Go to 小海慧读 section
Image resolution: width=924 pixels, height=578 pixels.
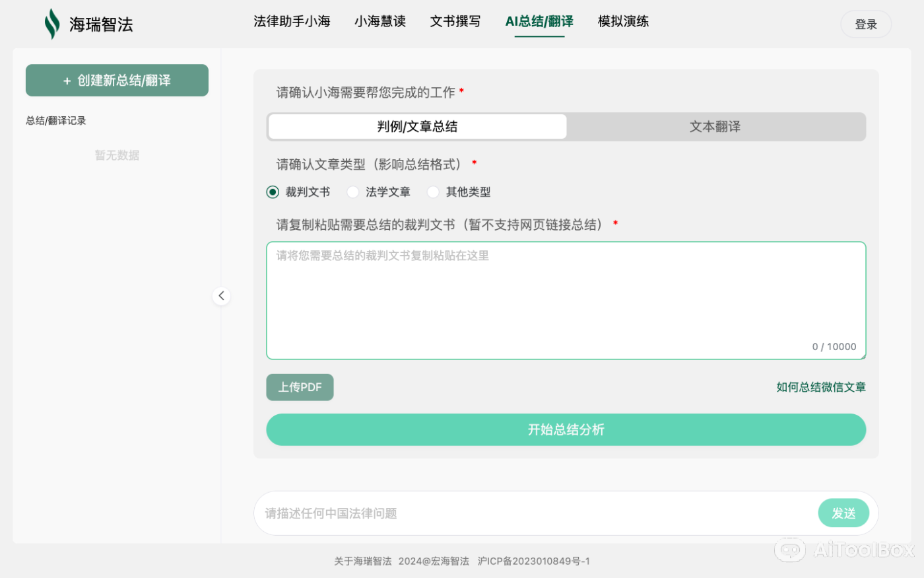click(379, 21)
